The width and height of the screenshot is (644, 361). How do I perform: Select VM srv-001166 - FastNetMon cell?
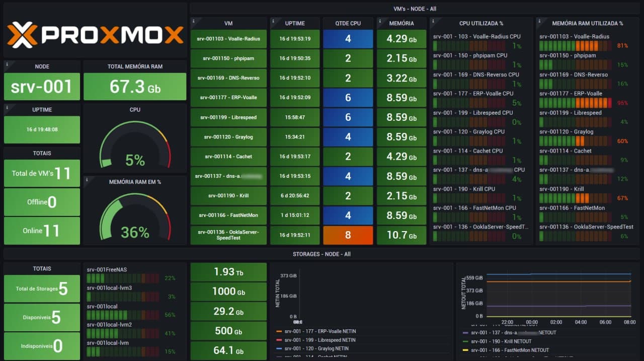228,215
